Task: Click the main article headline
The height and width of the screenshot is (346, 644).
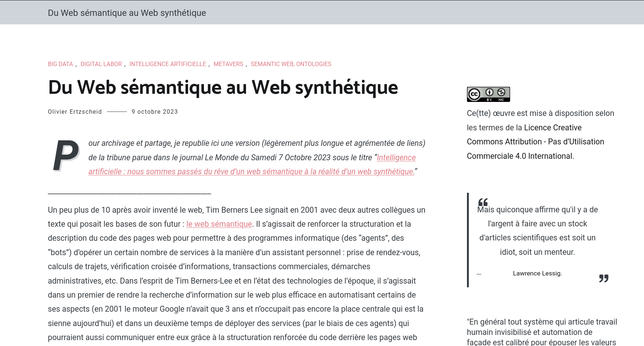Action: coord(223,88)
